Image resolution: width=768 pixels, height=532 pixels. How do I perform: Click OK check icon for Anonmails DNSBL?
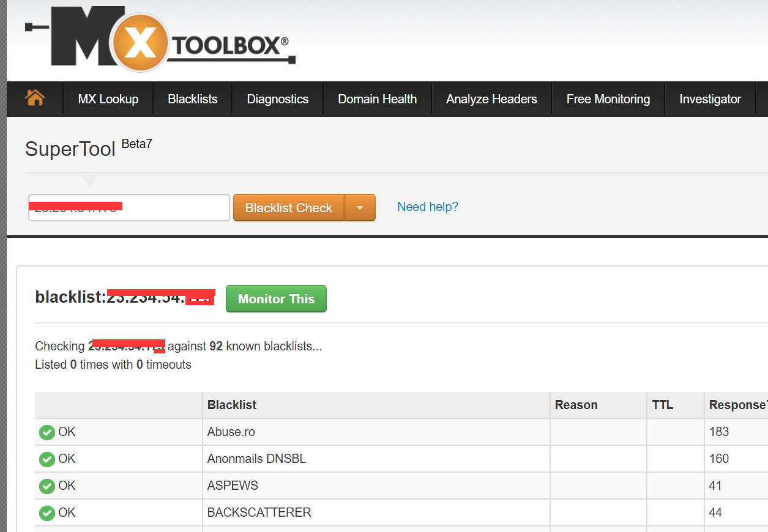(47, 459)
